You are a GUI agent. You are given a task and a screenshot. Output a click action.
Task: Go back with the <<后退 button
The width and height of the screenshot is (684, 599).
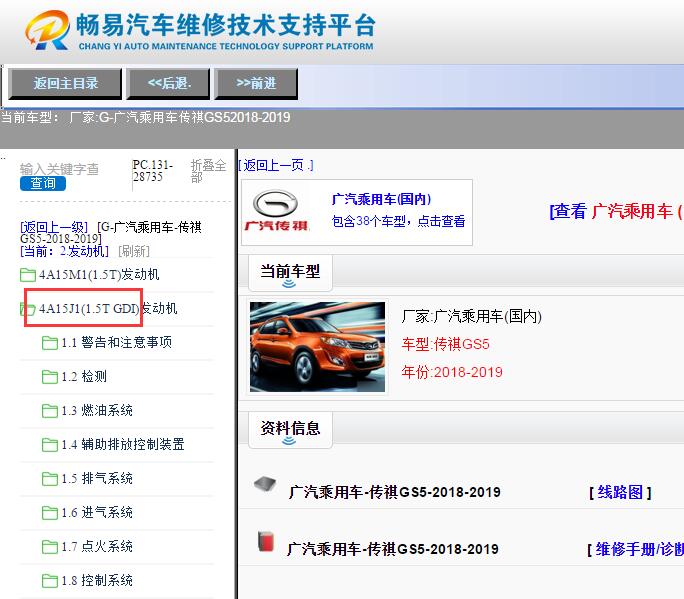pos(168,83)
